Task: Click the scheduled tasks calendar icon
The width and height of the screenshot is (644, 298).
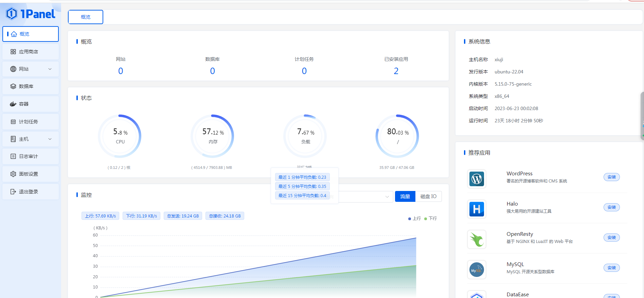Action: pyautogui.click(x=13, y=122)
